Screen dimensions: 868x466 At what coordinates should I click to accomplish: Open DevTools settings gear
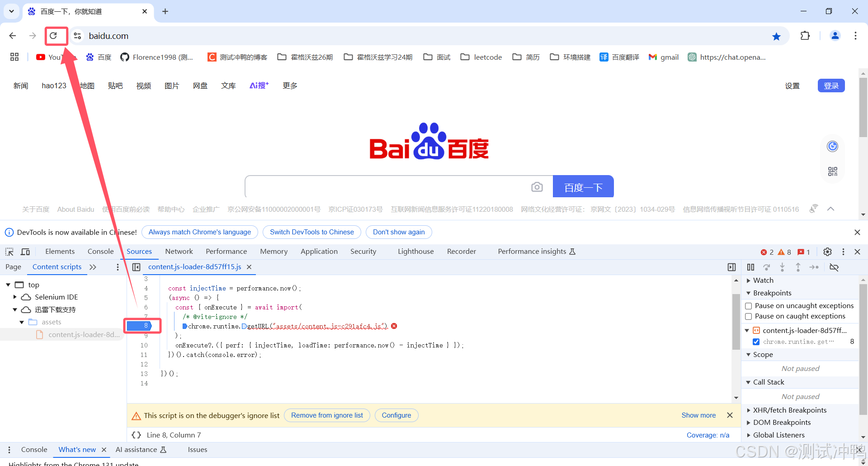[827, 252]
